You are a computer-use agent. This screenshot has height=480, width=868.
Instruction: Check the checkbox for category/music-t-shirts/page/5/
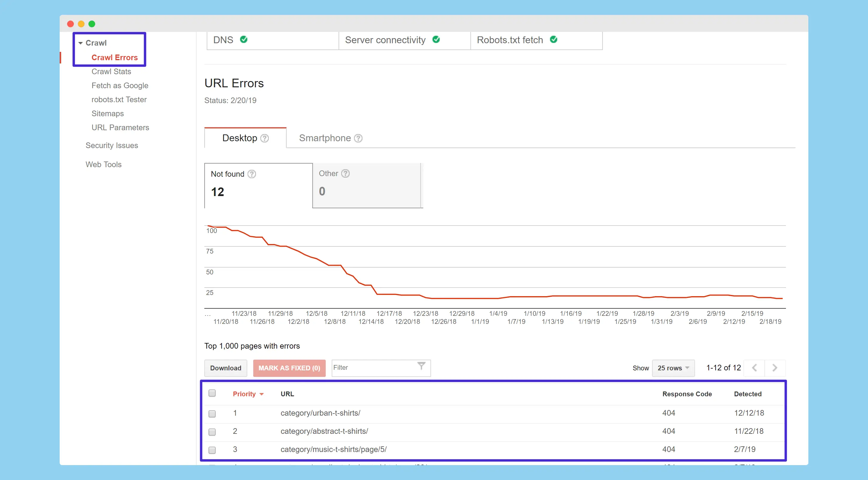coord(212,449)
